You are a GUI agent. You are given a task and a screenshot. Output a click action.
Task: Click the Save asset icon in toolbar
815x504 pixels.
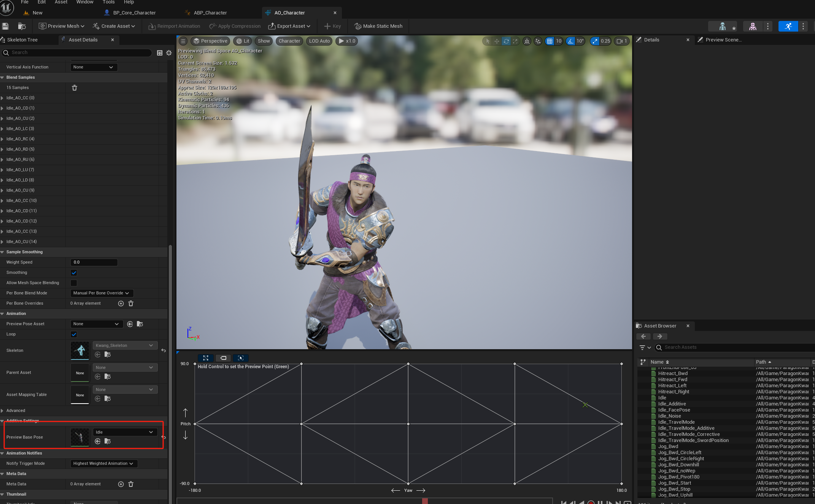click(x=5, y=26)
